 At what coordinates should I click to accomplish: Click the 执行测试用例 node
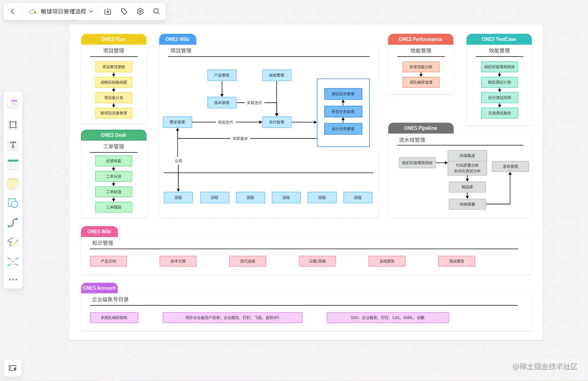point(499,98)
